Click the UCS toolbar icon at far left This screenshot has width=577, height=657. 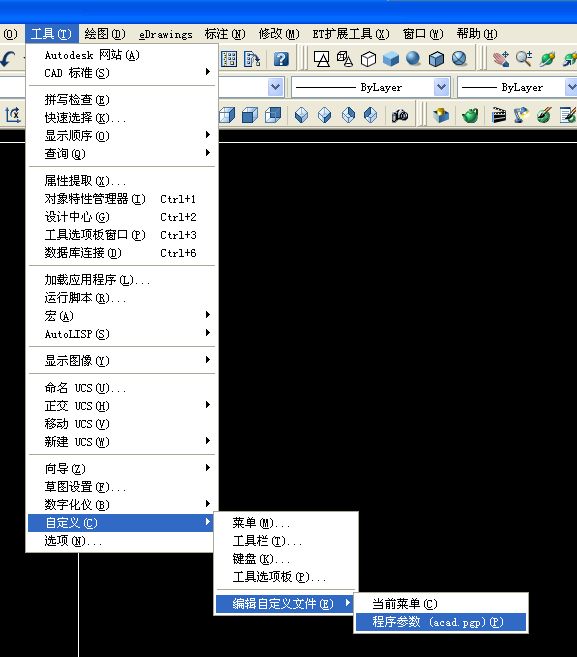12,115
